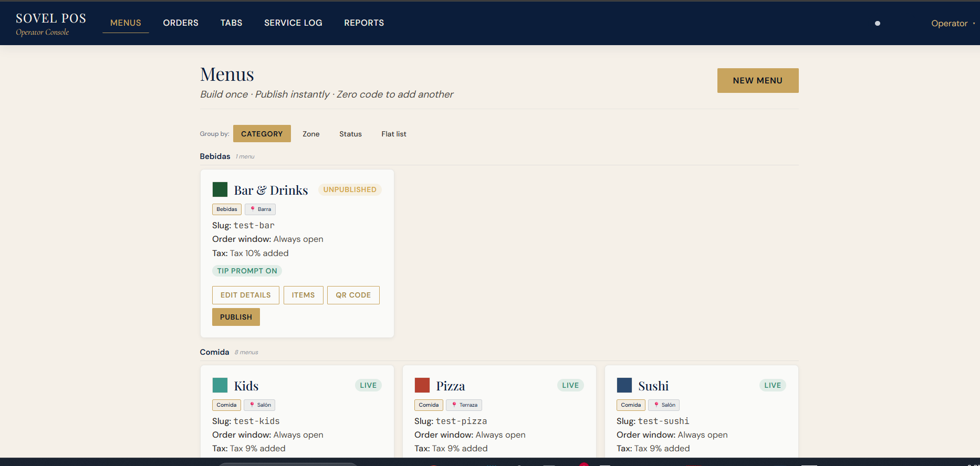Show QR Code for Bar & Drinks
This screenshot has width=980, height=466.
tap(353, 295)
